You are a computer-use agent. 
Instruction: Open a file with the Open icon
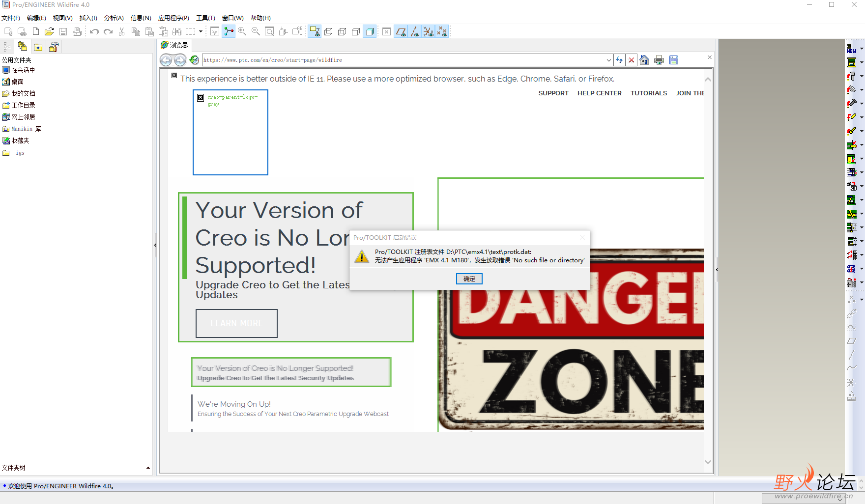(49, 31)
